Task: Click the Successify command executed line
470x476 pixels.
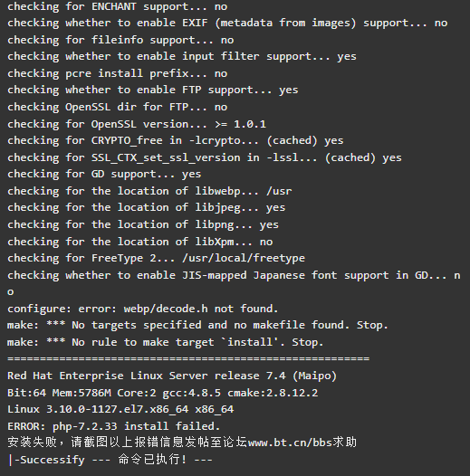Action: (110, 460)
